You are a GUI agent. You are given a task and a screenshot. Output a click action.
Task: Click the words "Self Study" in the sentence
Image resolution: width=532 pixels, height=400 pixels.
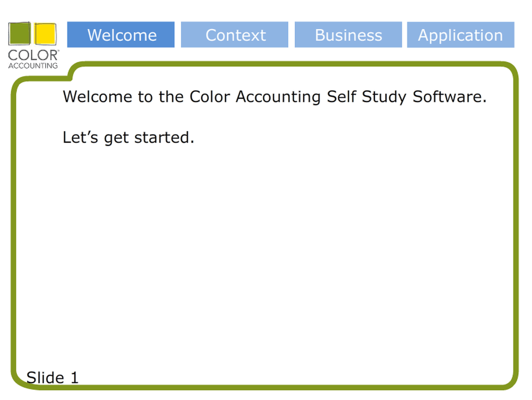pos(366,97)
